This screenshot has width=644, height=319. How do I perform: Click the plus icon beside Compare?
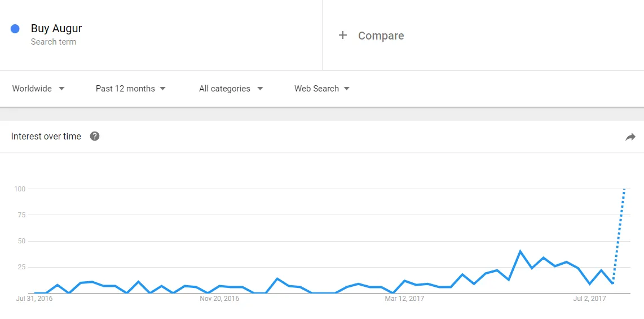(342, 36)
